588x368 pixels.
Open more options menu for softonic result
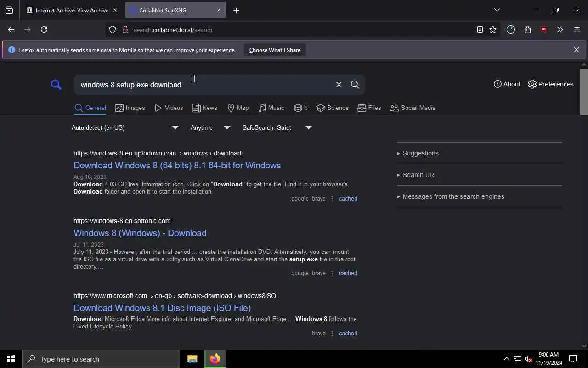click(332, 273)
